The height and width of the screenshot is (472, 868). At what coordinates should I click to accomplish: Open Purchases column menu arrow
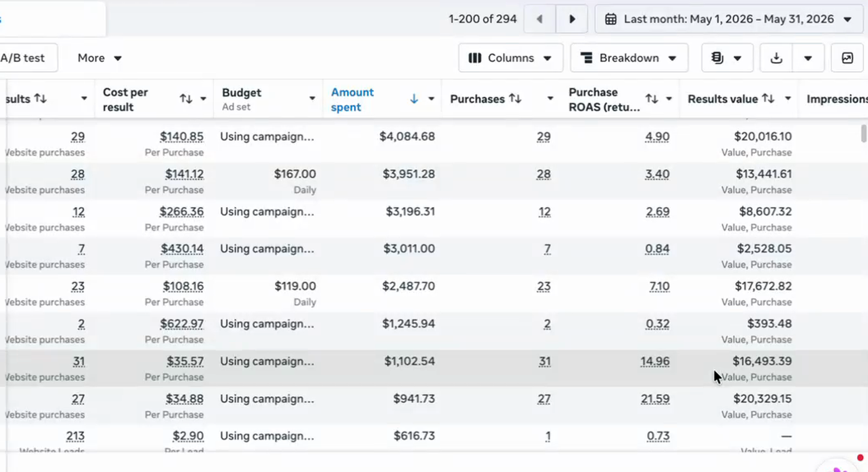[550, 99]
